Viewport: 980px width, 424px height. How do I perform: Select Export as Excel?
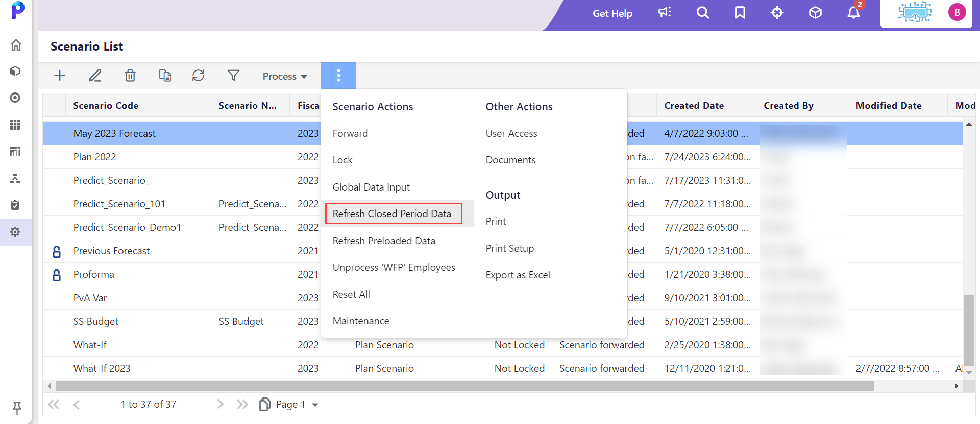pyautogui.click(x=518, y=275)
